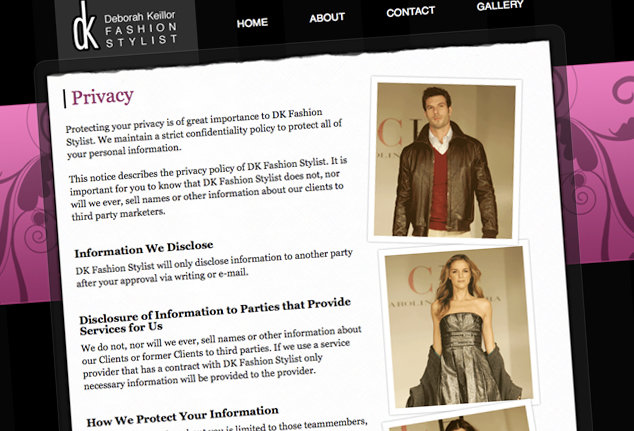Image resolution: width=634 pixels, height=431 pixels.
Task: Navigate to the GALLERY section
Action: tap(500, 5)
